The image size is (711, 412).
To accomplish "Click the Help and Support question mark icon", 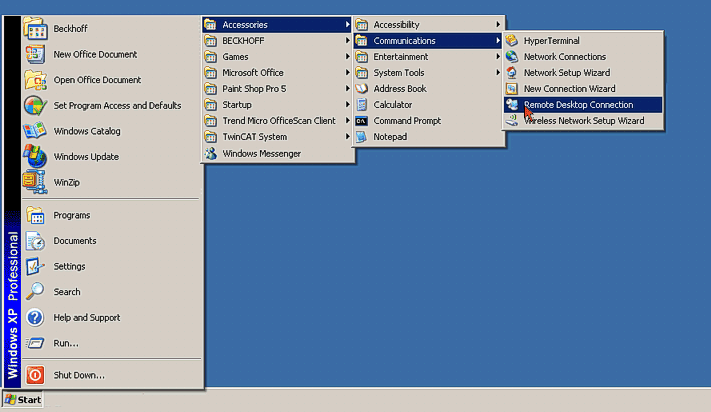I will click(35, 318).
